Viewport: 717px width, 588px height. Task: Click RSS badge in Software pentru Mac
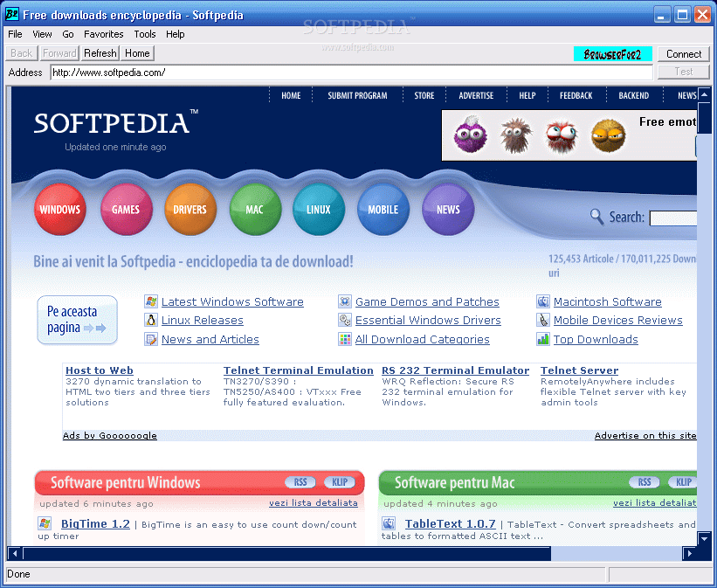pyautogui.click(x=645, y=482)
